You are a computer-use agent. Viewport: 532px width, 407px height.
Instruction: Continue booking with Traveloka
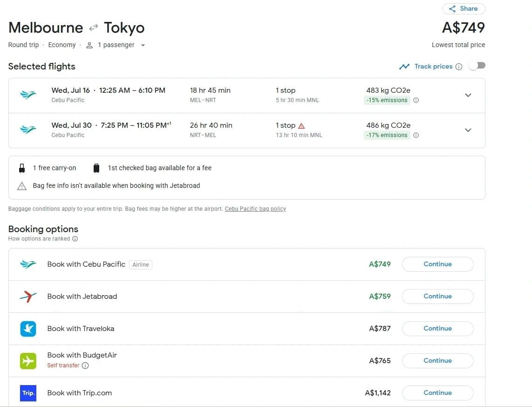click(438, 329)
